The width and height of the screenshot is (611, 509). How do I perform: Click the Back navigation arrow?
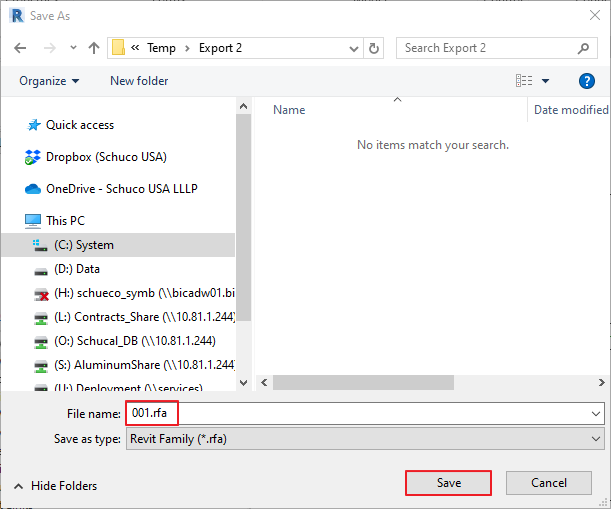(x=21, y=48)
